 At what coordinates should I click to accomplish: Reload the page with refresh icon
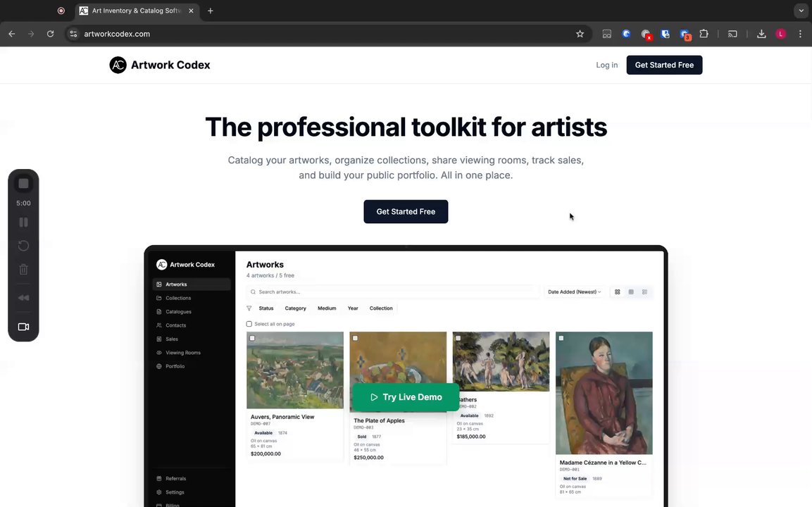(50, 34)
